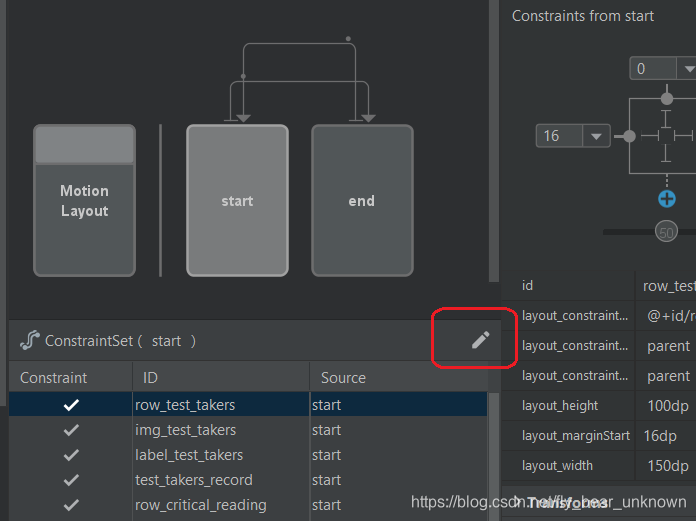Screen dimensions: 696x521
Task: Click the ConstraintSet ( start ) title
Action: [120, 341]
